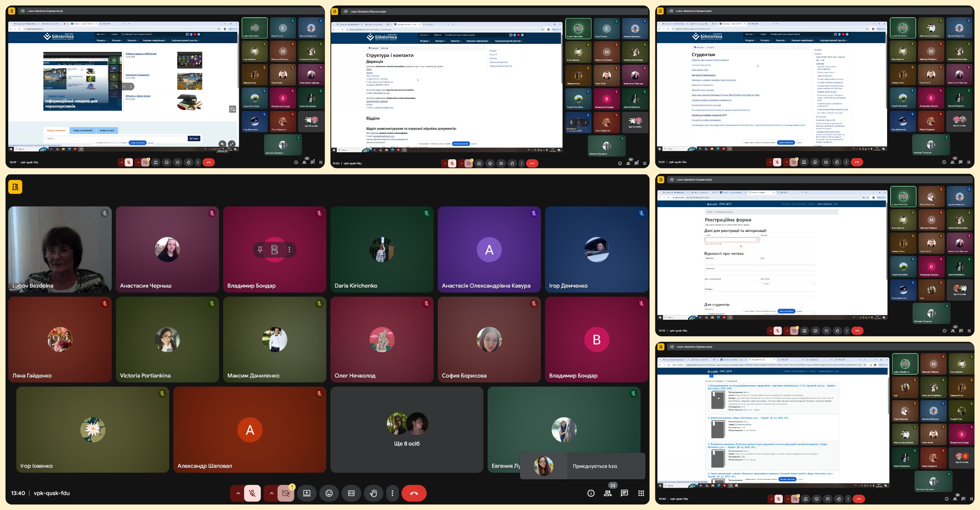
Task: Open activities grid in 14:40 meeting
Action: 971,499
